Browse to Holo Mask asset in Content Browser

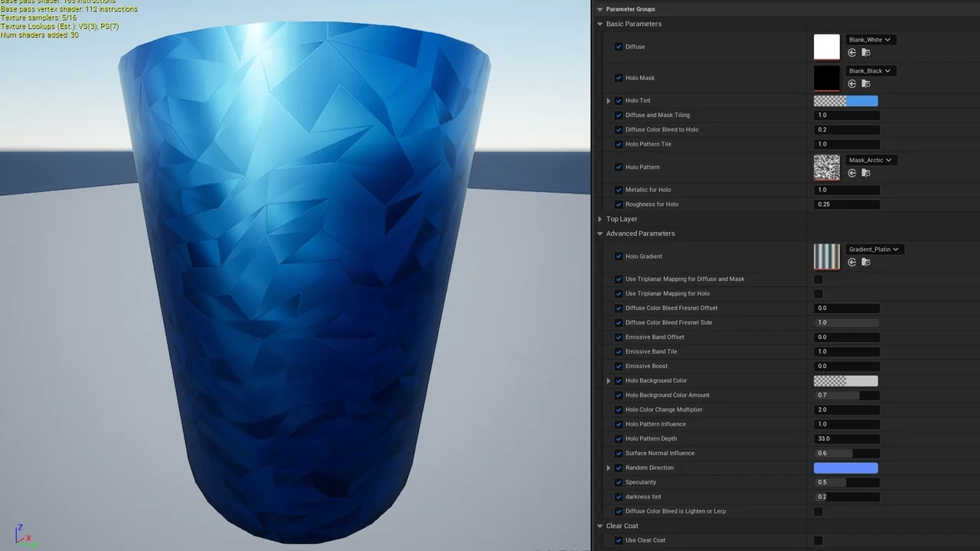(x=866, y=84)
